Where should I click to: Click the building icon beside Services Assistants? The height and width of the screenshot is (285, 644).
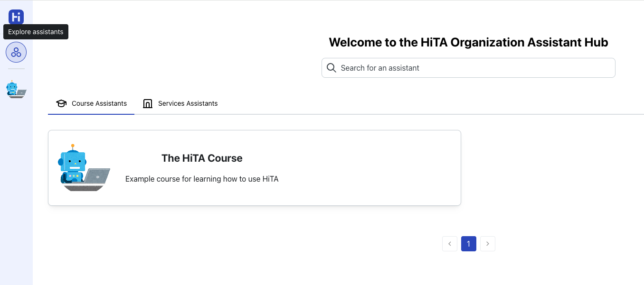click(x=148, y=103)
